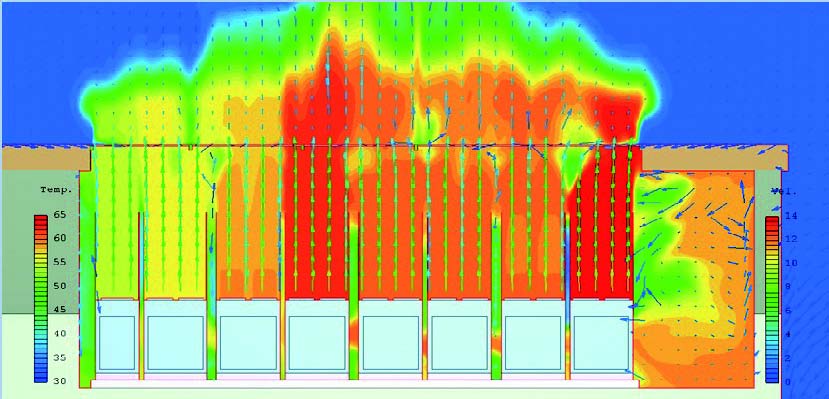This screenshot has height=399, width=829.
Task: Click the velocity color scale bar
Action: coord(772,299)
